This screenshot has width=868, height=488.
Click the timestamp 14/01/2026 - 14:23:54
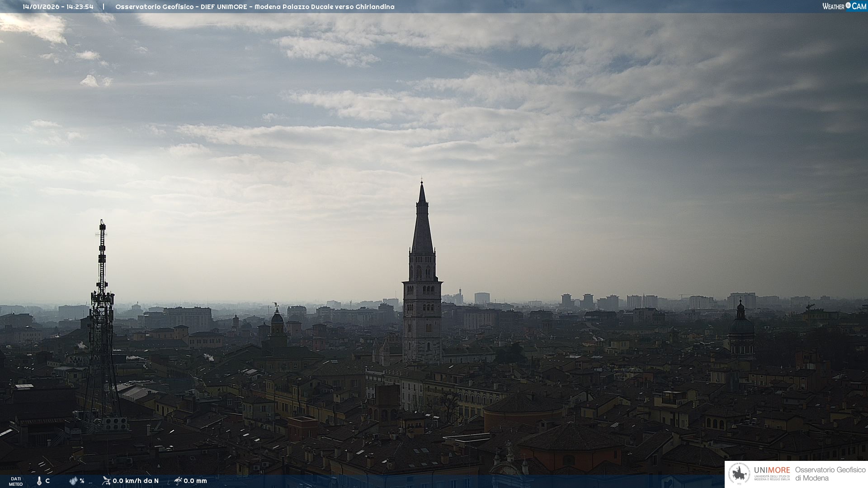(58, 7)
